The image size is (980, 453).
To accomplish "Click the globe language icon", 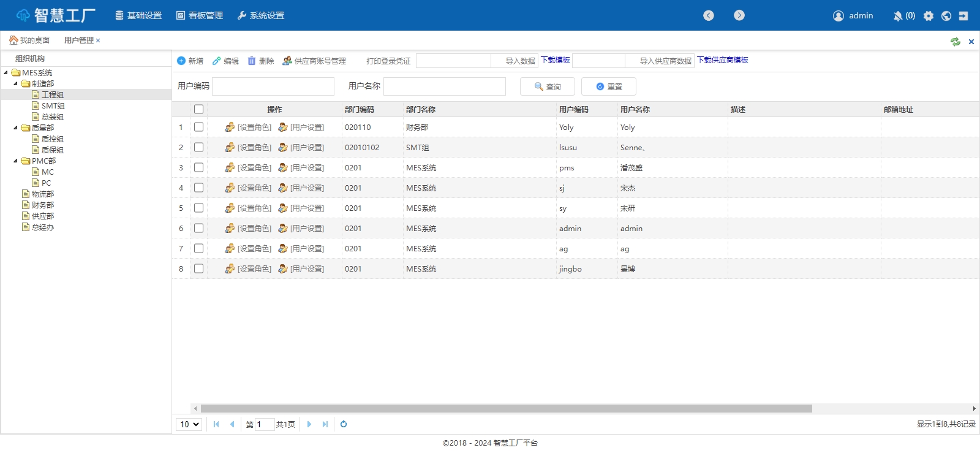I will tap(946, 16).
